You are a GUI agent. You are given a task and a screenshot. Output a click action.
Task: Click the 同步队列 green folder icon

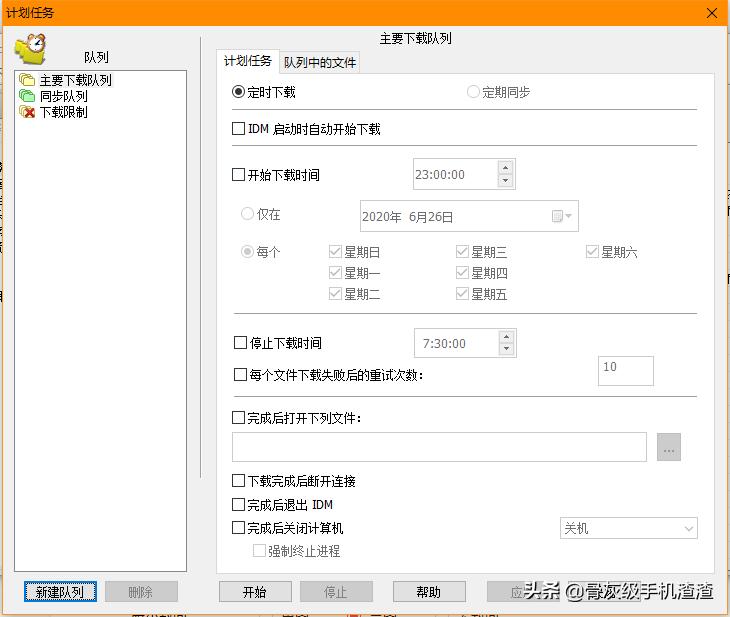tap(27, 96)
